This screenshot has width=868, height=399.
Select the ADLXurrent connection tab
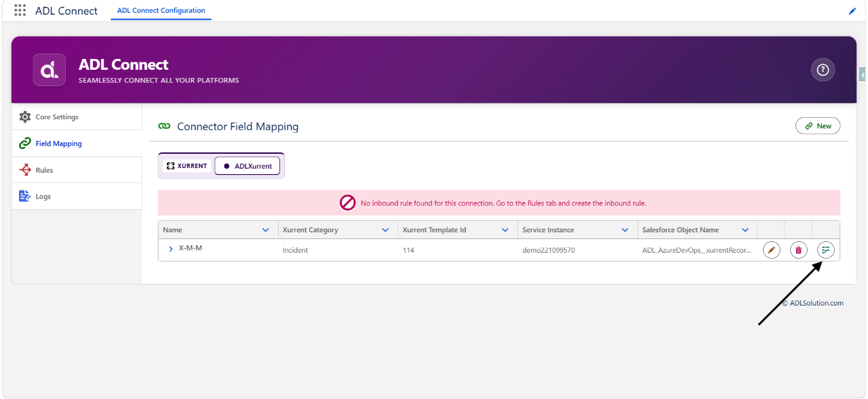tap(248, 166)
